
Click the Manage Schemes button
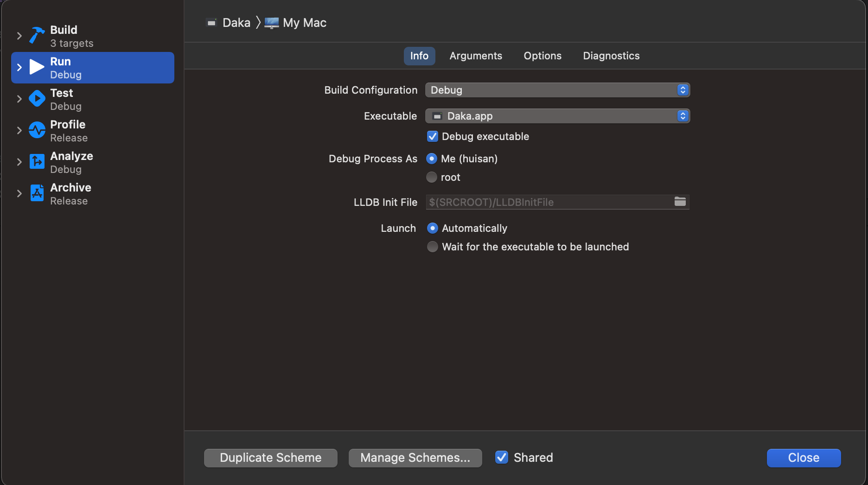click(x=415, y=458)
